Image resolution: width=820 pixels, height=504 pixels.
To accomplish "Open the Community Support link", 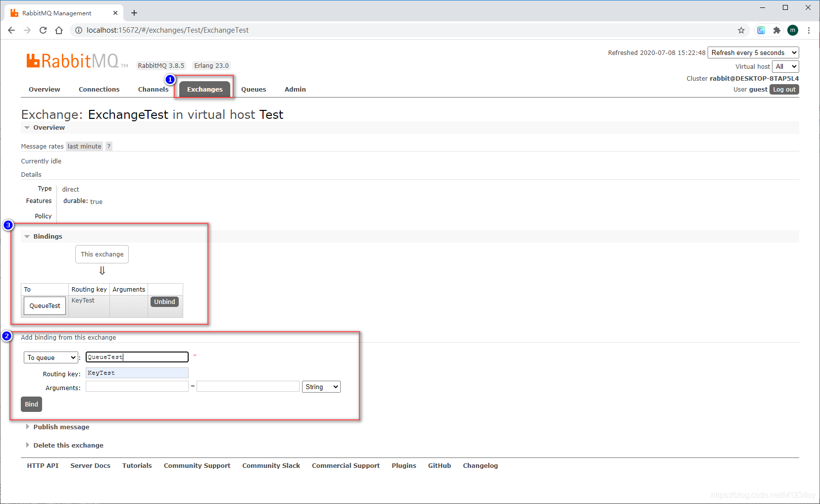I will 197,466.
